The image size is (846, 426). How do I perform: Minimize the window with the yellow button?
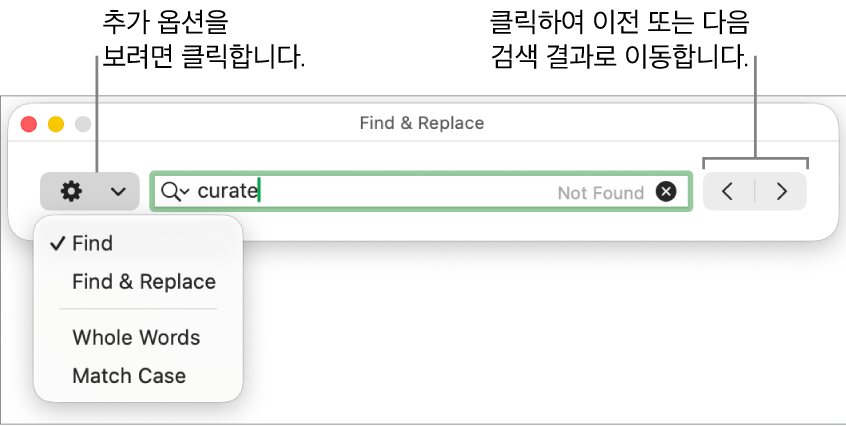[56, 124]
